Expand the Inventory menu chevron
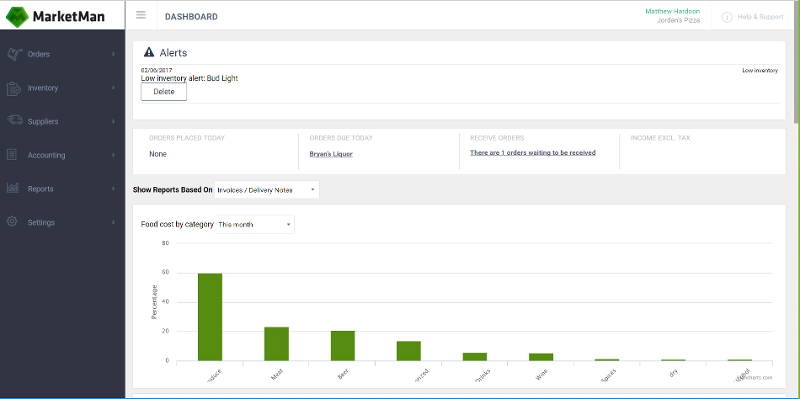 pyautogui.click(x=113, y=88)
